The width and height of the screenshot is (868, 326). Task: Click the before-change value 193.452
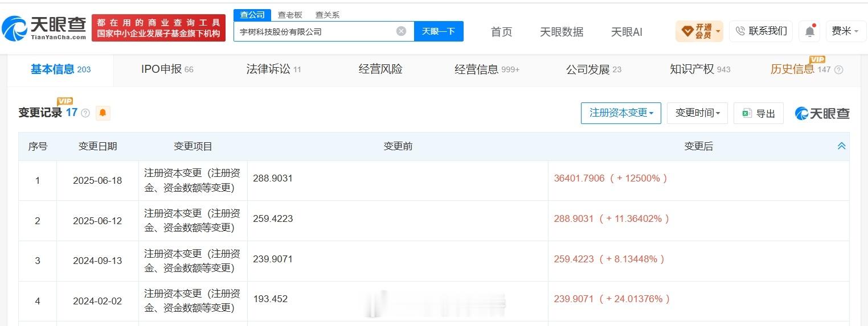pos(271,299)
